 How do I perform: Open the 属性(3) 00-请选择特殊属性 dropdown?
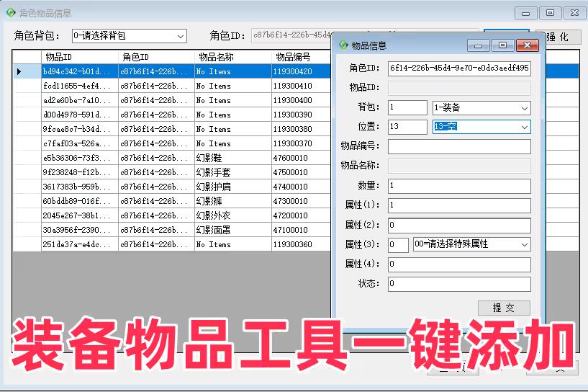coord(471,244)
